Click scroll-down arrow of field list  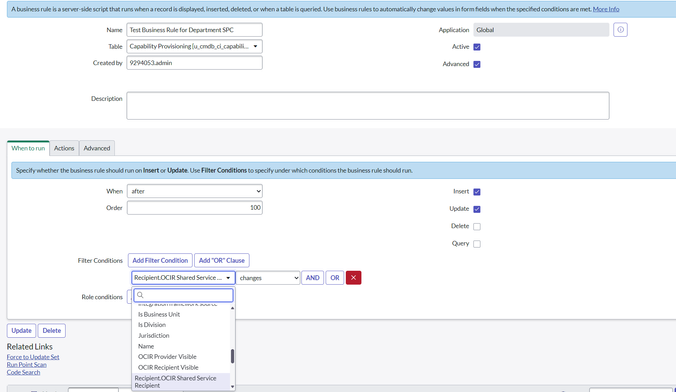coord(232,387)
